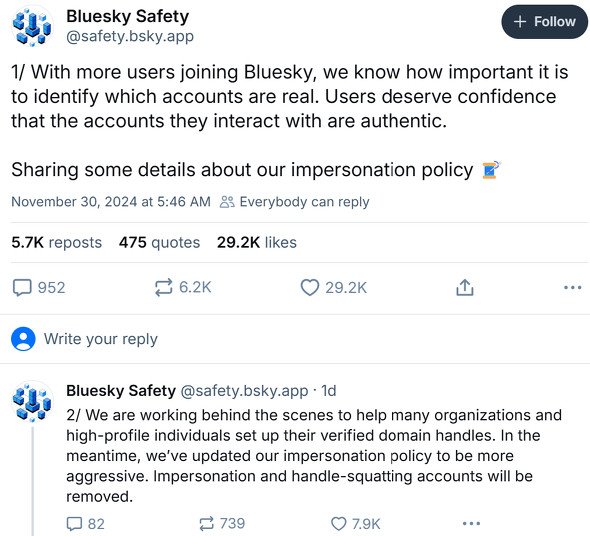Click the blue user avatar beside reply box
Image resolution: width=590 pixels, height=536 pixels.
[x=23, y=339]
